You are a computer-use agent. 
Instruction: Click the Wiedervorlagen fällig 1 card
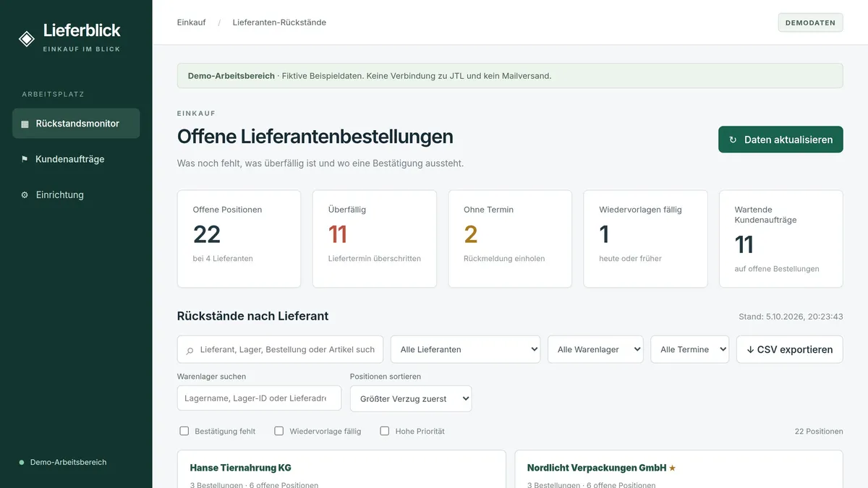coord(645,239)
